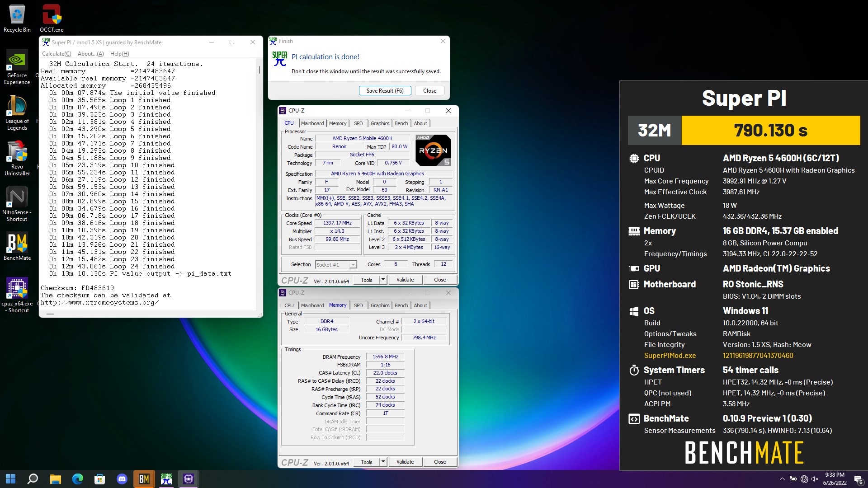Click the 790.130 s result banner
The width and height of the screenshot is (868, 488).
771,130
